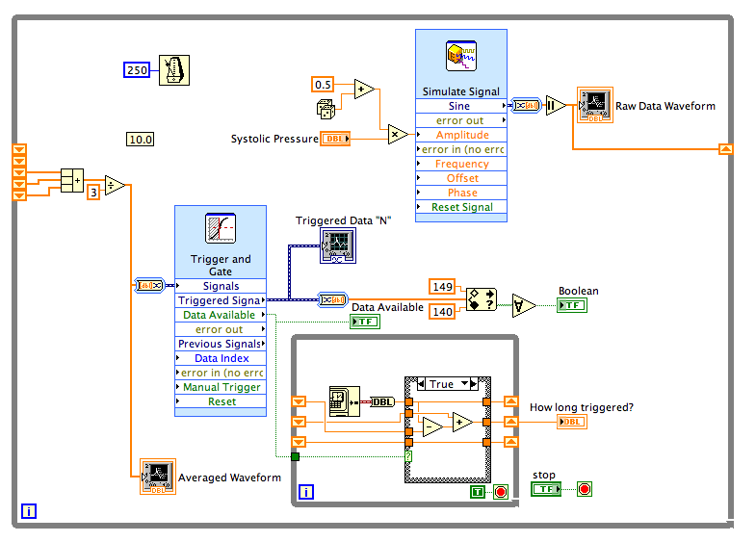756x542 pixels.
Task: Select the Averaged Waveform graph terminal
Action: click(158, 477)
